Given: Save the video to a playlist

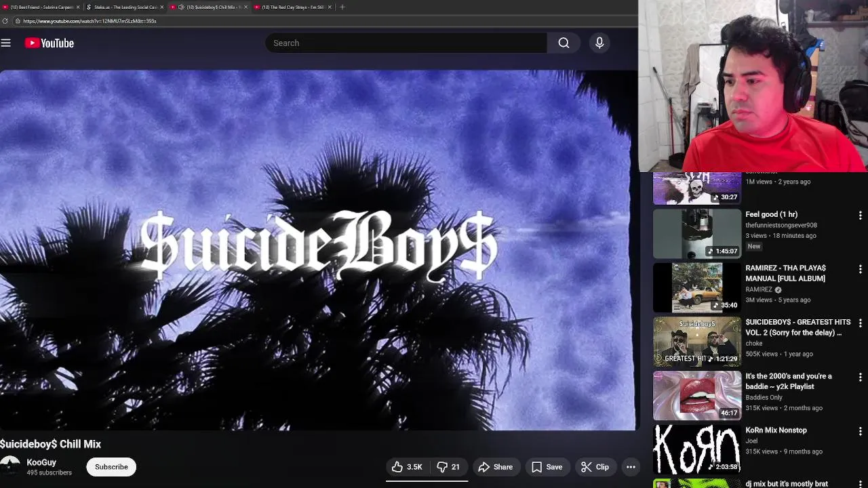Looking at the screenshot, I should [x=547, y=467].
